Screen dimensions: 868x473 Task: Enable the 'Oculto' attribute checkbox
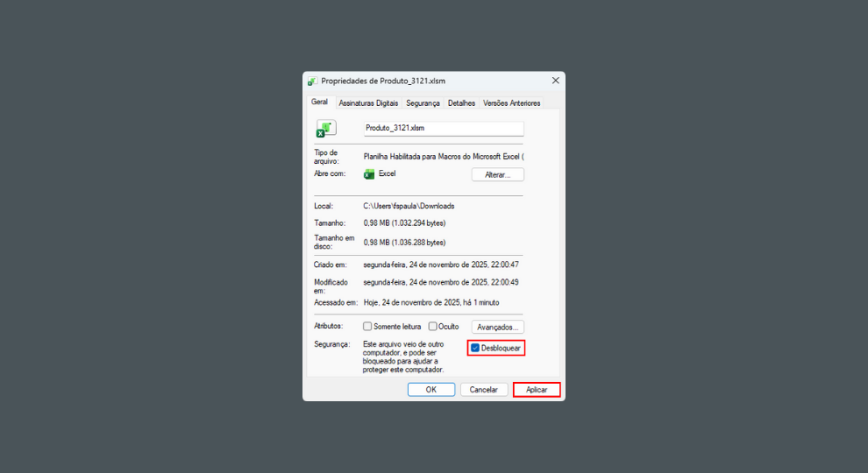tap(433, 327)
